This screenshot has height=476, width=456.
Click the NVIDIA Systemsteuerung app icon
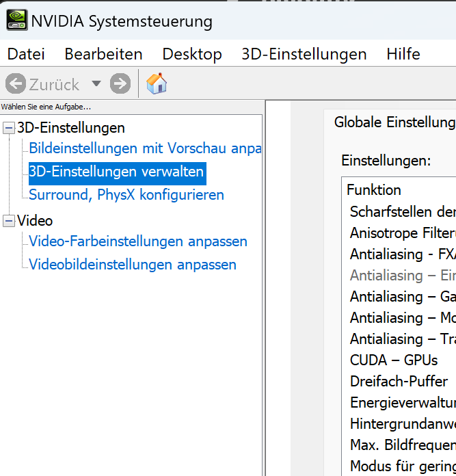(17, 20)
